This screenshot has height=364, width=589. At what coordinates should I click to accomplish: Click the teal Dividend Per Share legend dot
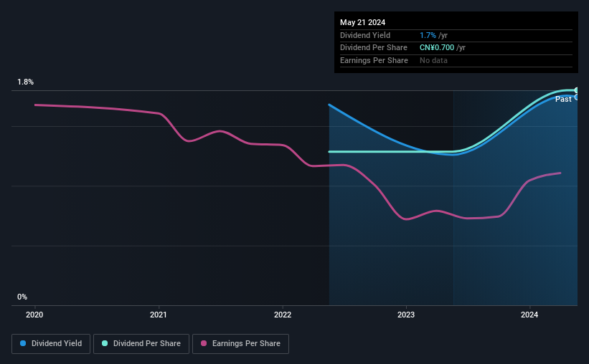point(105,343)
